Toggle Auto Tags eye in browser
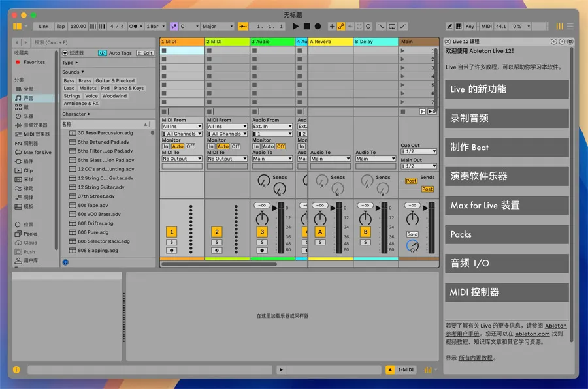Screen dimensions: 588x389 [103, 53]
